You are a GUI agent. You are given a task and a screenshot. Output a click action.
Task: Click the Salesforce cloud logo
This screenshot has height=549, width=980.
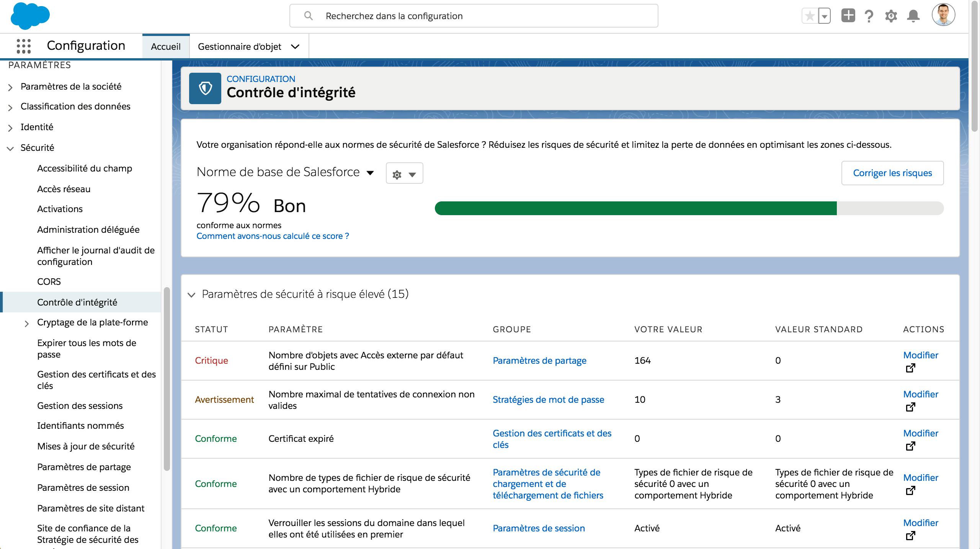pyautogui.click(x=30, y=16)
